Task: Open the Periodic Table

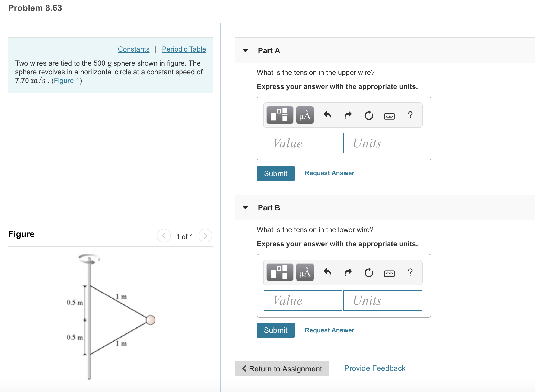Action: click(184, 49)
